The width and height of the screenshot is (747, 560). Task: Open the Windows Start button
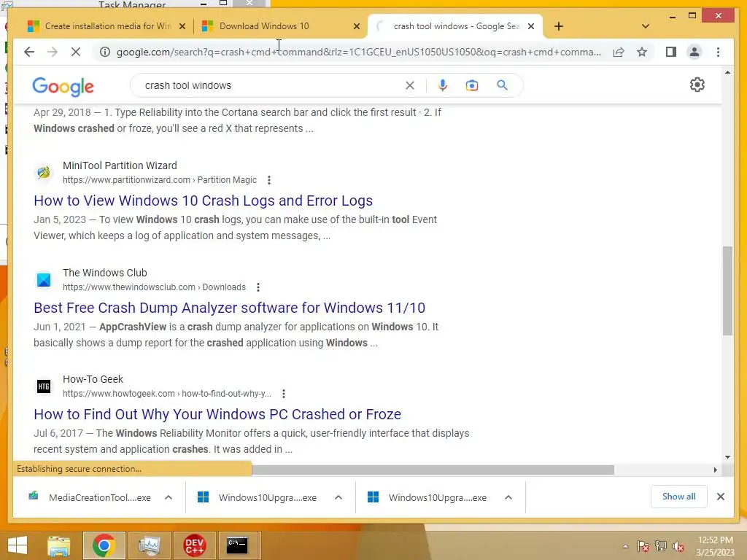[x=18, y=545]
